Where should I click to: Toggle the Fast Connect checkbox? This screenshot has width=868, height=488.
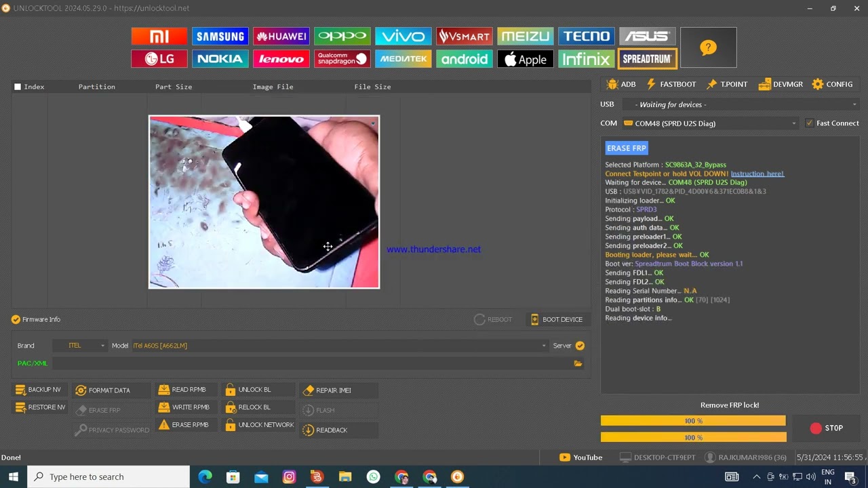(x=809, y=123)
